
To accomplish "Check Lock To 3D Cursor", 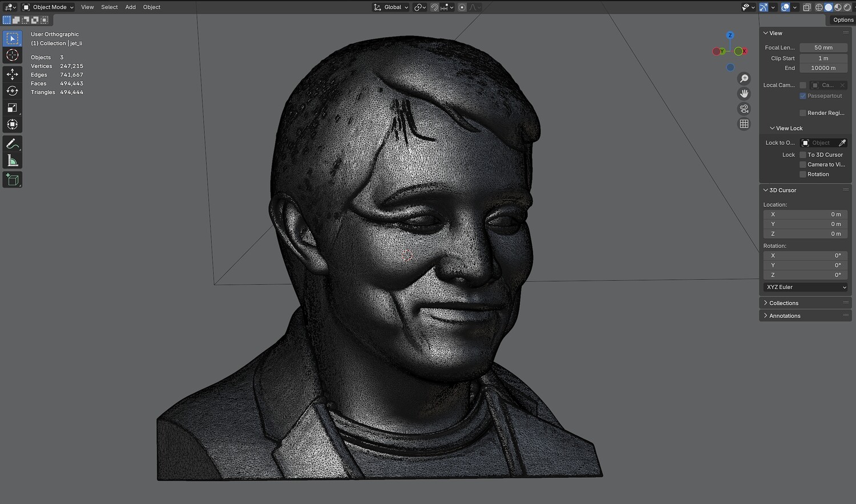I will coord(803,155).
